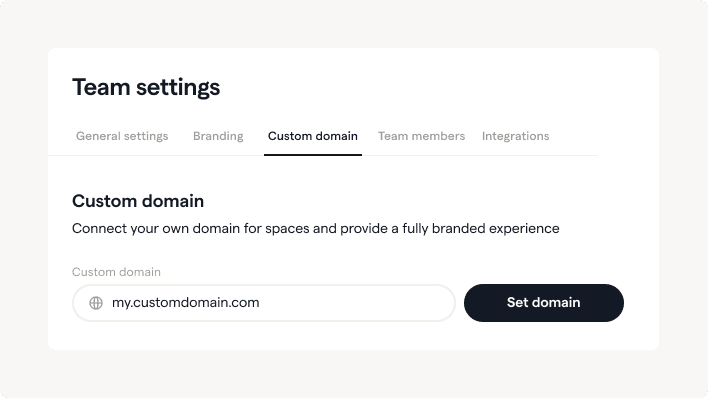Viewport: 708px width, 398px height.
Task: Select the Custom domain tab
Action: coord(313,136)
